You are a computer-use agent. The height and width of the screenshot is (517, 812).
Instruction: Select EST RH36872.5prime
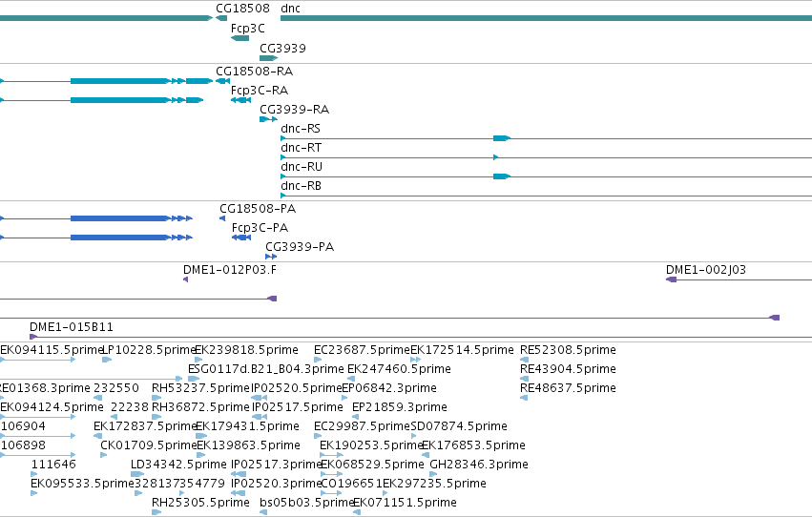(x=201, y=407)
